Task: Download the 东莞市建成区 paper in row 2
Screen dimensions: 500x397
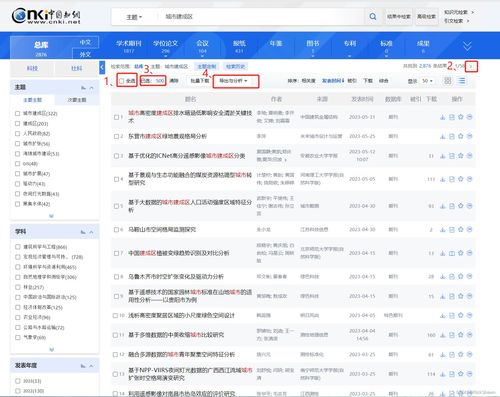Action: [443, 136]
